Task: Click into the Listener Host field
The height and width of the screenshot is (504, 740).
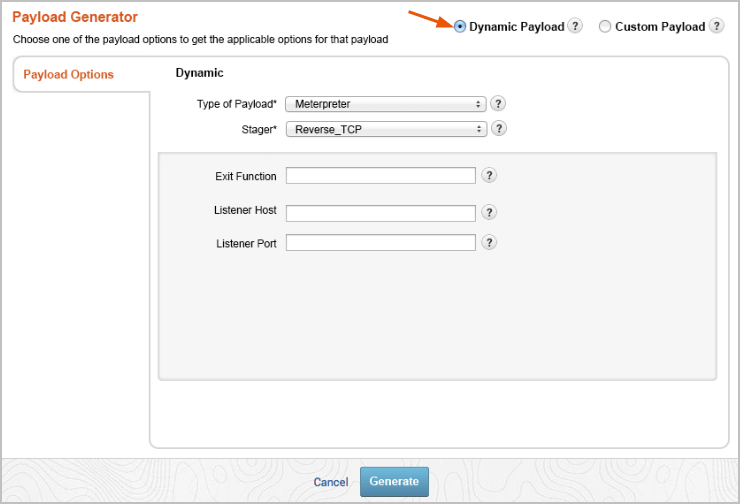Action: tap(380, 213)
